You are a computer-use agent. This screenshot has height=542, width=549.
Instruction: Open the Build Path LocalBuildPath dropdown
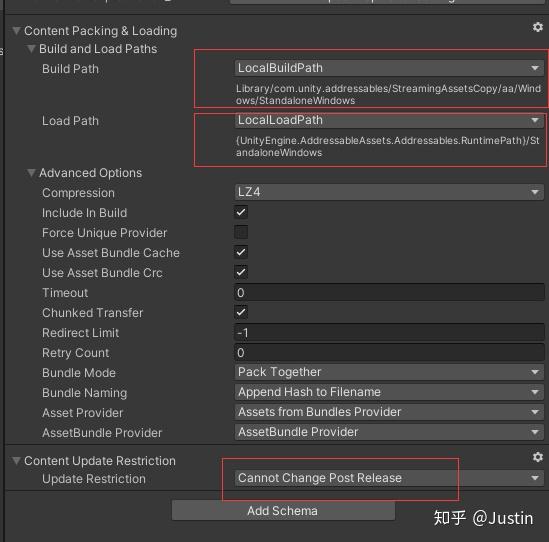[x=389, y=68]
